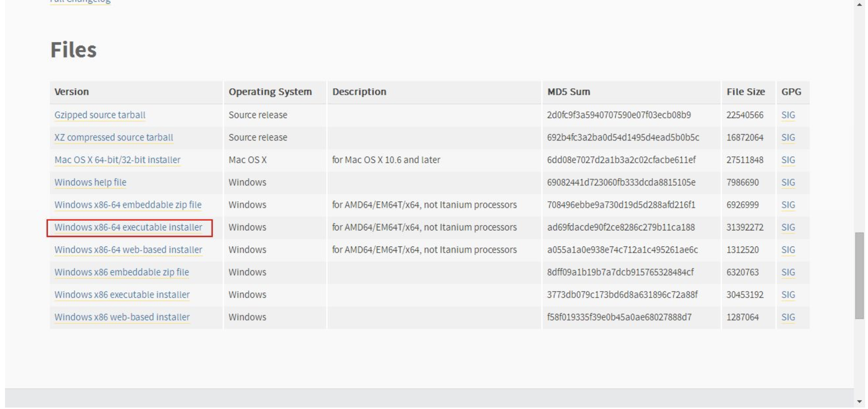This screenshot has width=868, height=409.
Task: Click SIG link in Windows help file row
Action: click(x=788, y=182)
